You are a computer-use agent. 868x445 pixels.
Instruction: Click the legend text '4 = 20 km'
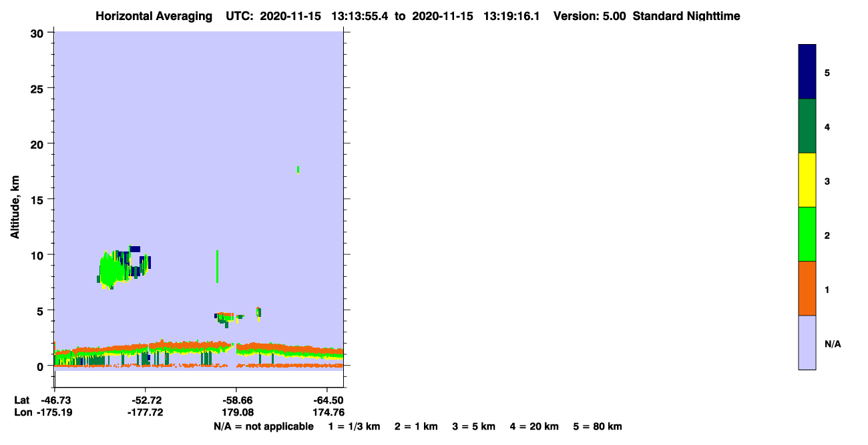[535, 426]
